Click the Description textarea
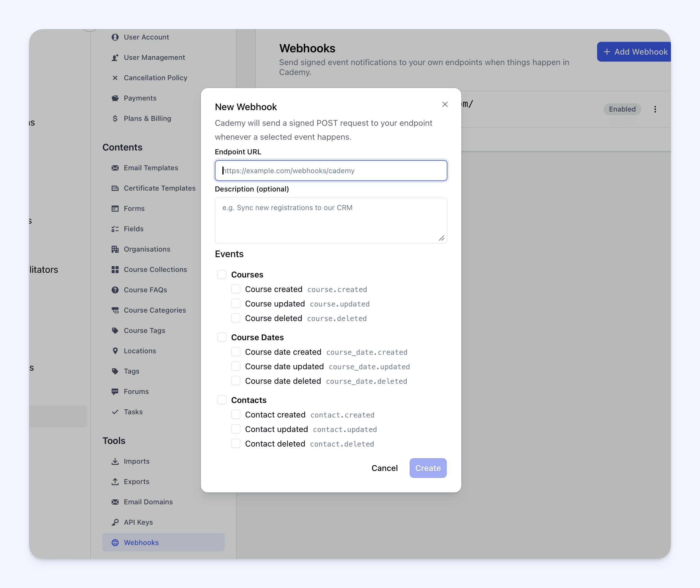 [x=331, y=220]
